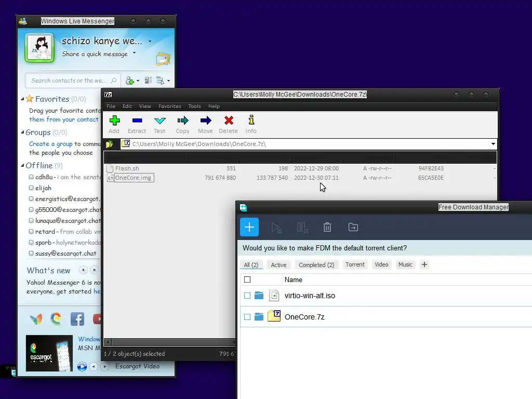
Task: Go up one folder level in 7-Zip
Action: [x=109, y=144]
